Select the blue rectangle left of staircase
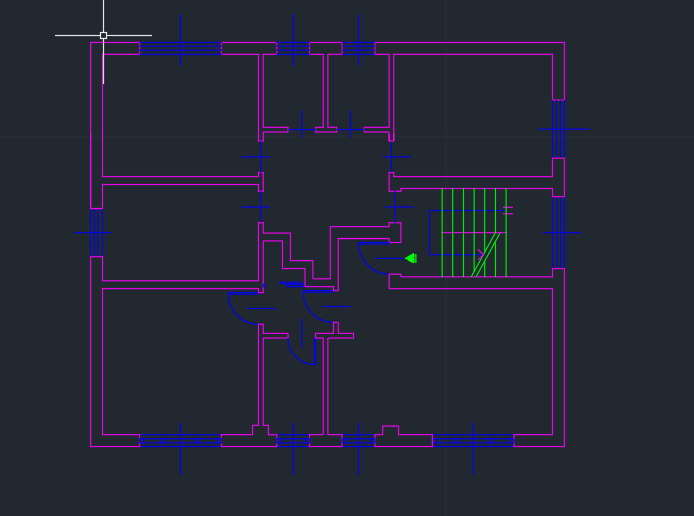The width and height of the screenshot is (694, 516). (x=434, y=232)
